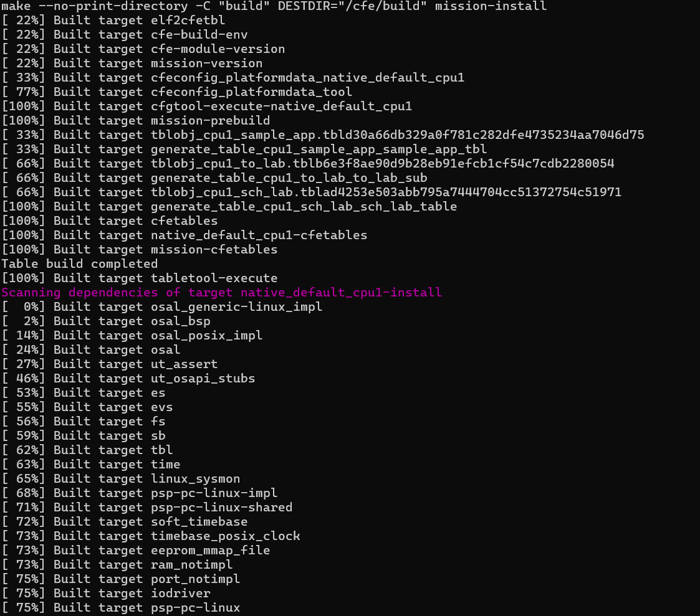Click the 'Table build completed' message

(x=79, y=263)
